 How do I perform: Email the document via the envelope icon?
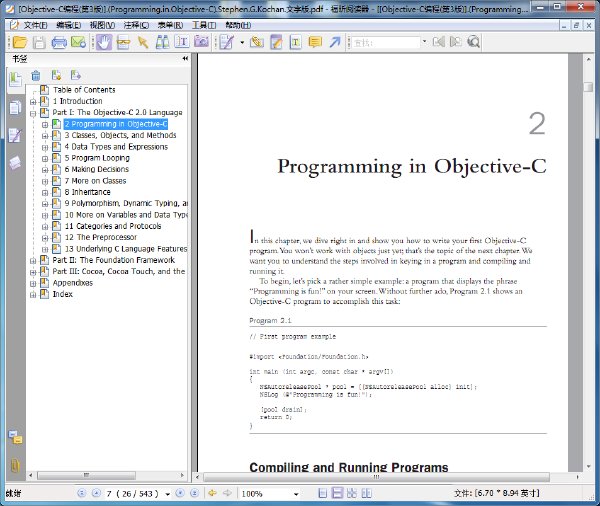tap(78, 42)
